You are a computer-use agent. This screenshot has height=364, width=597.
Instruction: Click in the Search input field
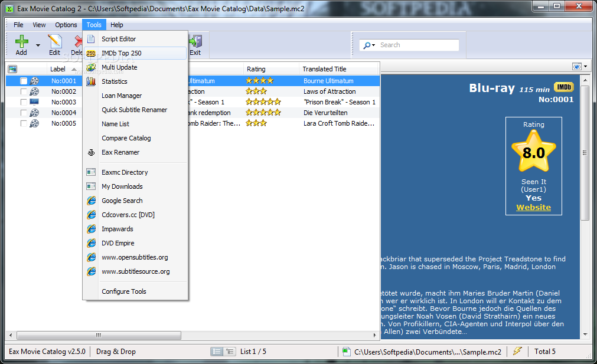coord(418,45)
